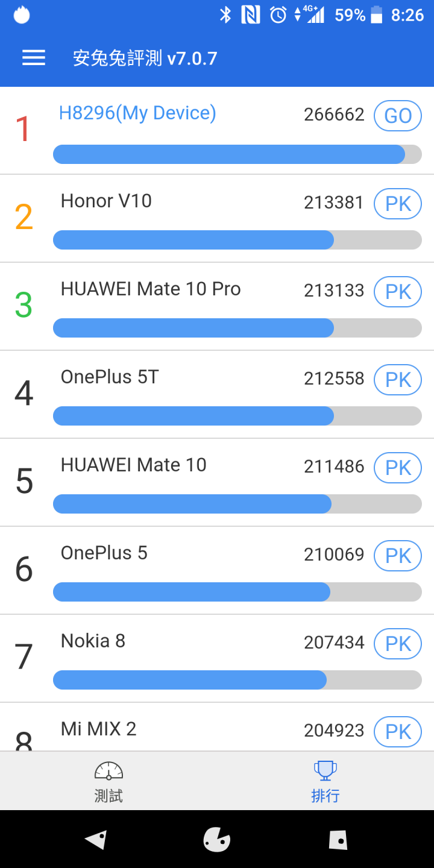434x868 pixels.
Task: Tap the trophy ranking icon
Action: coord(325,771)
